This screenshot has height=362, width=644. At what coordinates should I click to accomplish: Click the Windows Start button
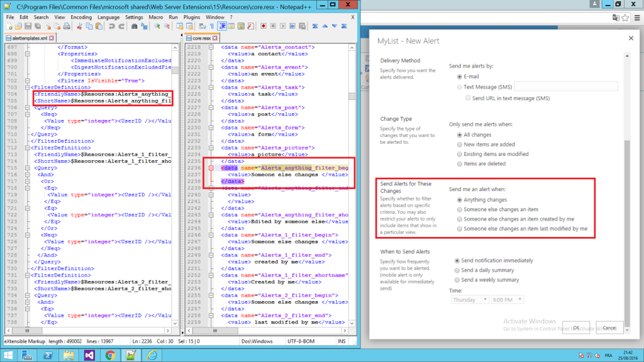pyautogui.click(x=8, y=355)
